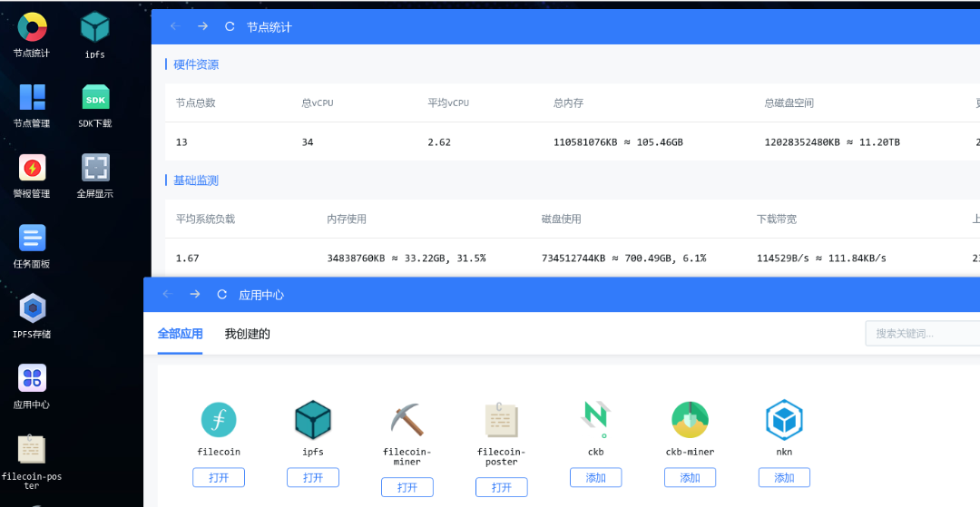This screenshot has height=507, width=980.
Task: Click the 总磁盘空间 column header
Action: click(x=789, y=103)
